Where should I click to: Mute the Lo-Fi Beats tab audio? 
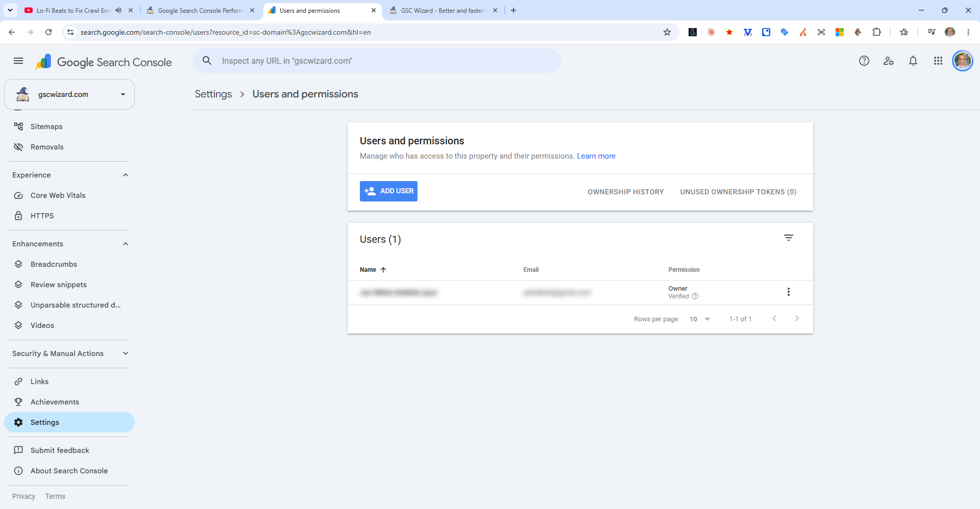pos(118,10)
